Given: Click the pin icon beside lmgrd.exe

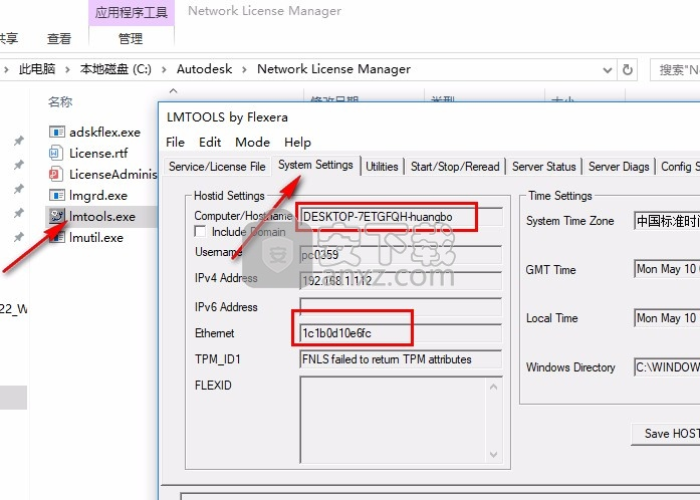Looking at the screenshot, I should pyautogui.click(x=18, y=189).
